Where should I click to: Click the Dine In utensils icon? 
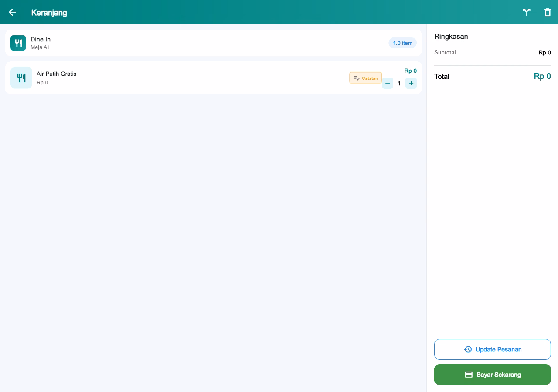click(18, 43)
